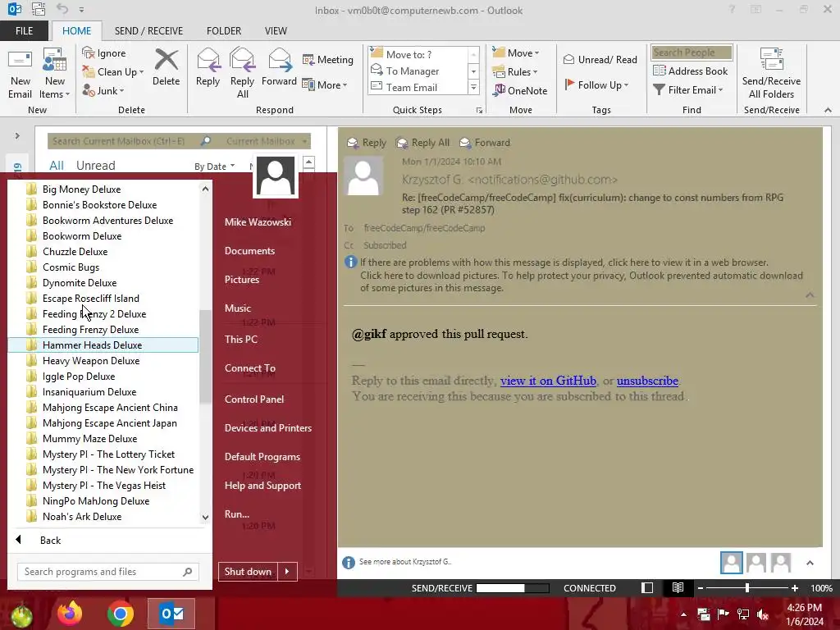
Task: Click the Search People field
Action: tap(692, 52)
